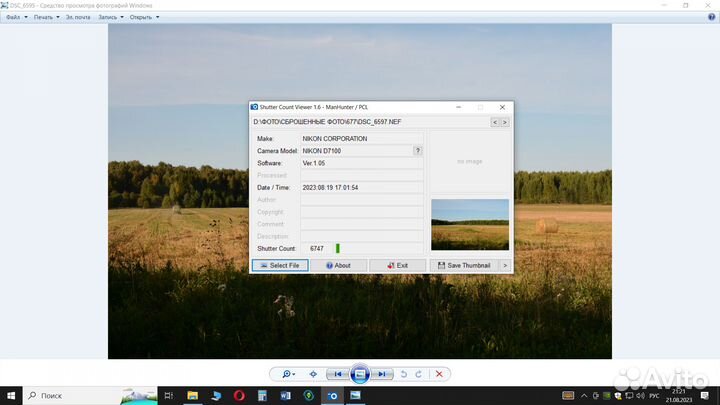
Task: Open the volume control in tray
Action: pos(640,395)
